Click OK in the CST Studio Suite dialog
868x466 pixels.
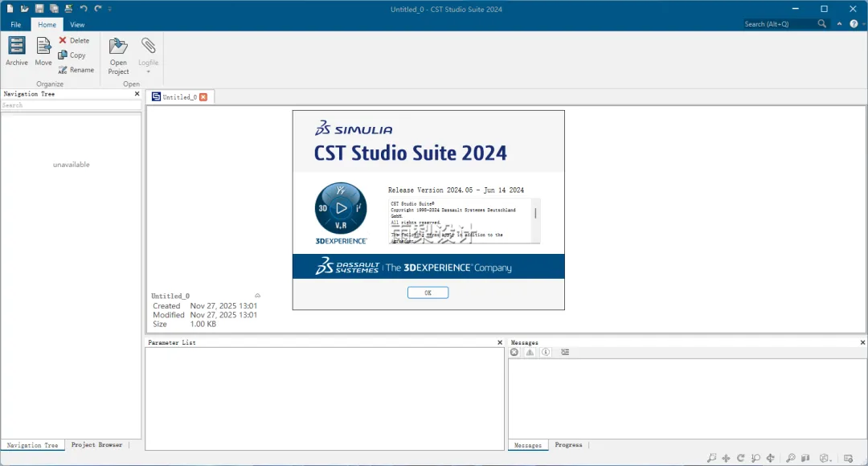tap(428, 292)
